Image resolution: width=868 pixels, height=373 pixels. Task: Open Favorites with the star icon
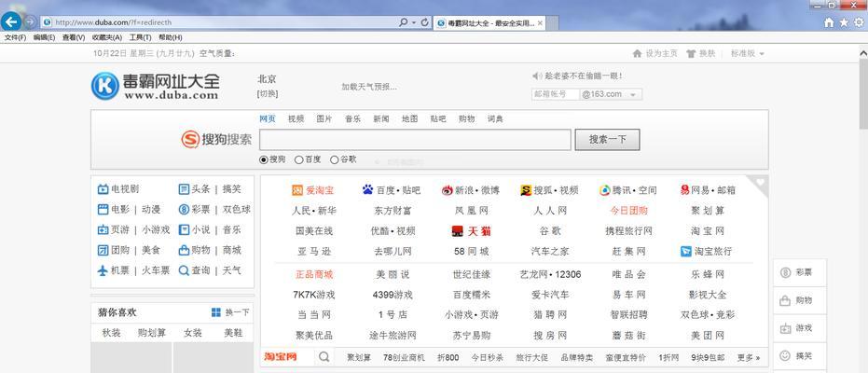point(844,22)
